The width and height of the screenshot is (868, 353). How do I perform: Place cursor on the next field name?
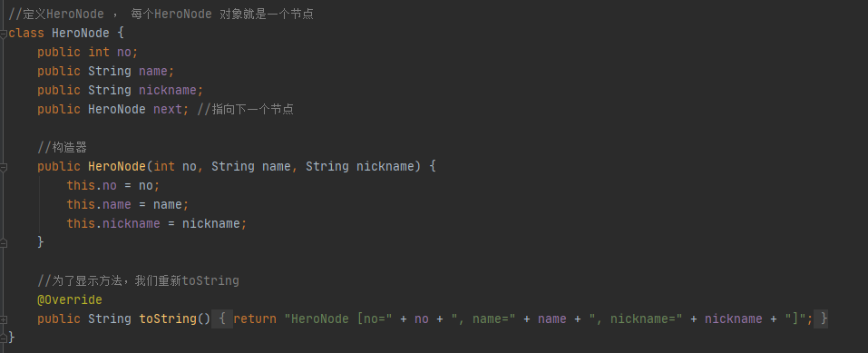pyautogui.click(x=168, y=109)
